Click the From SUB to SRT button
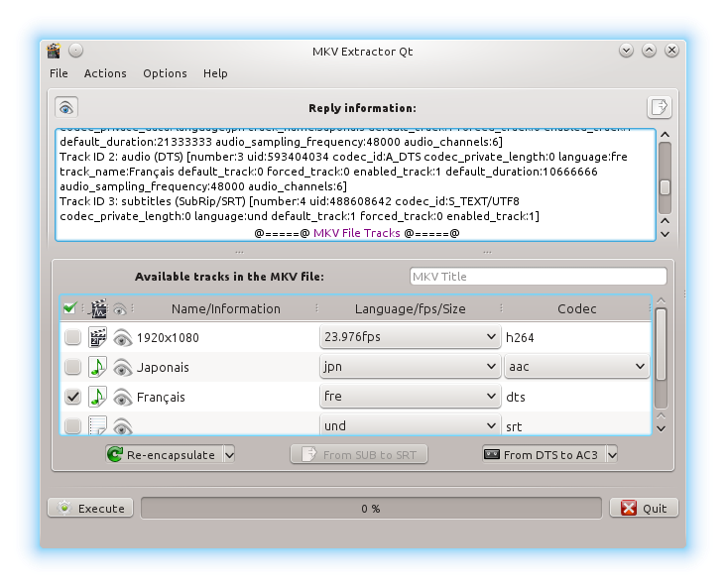The width and height of the screenshot is (726, 588). pyautogui.click(x=359, y=455)
